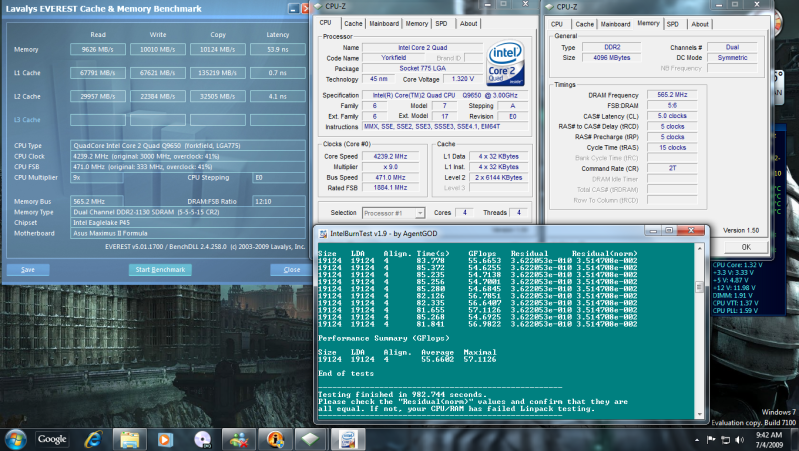Open the SPD tab in left CPU-Z

441,23
